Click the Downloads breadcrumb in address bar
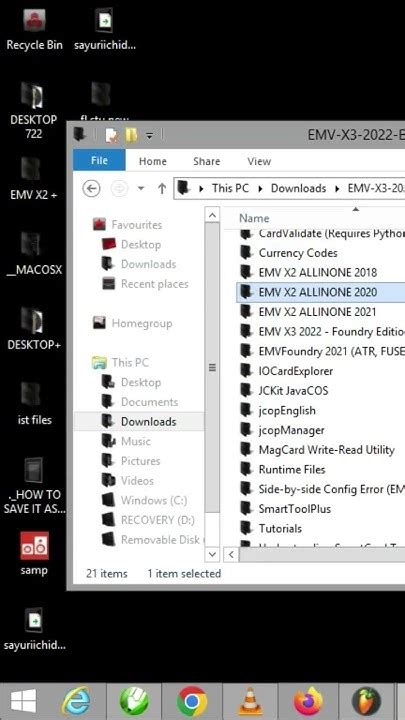Screen dimensions: 405x720 [x=298, y=188]
